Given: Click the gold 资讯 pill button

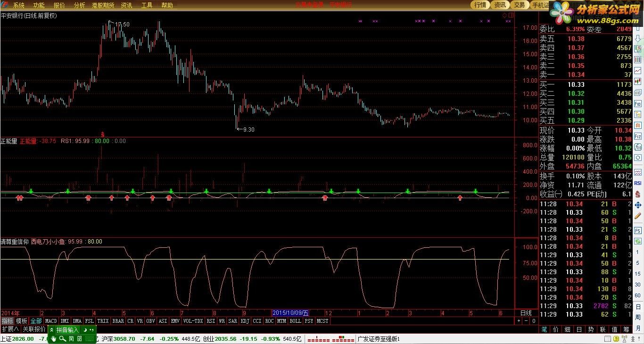Looking at the screenshot, I should point(500,5).
